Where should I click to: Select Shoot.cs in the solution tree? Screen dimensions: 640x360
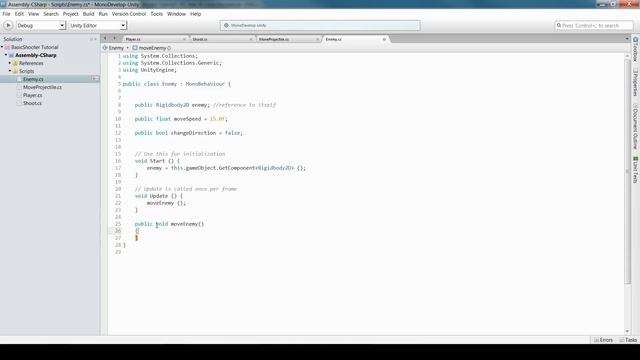tap(32, 103)
